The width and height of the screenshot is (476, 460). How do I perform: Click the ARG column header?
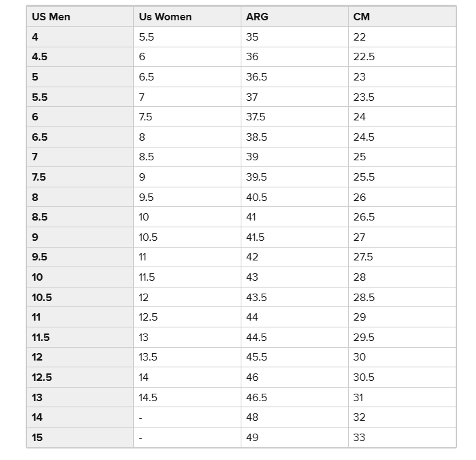(x=295, y=17)
